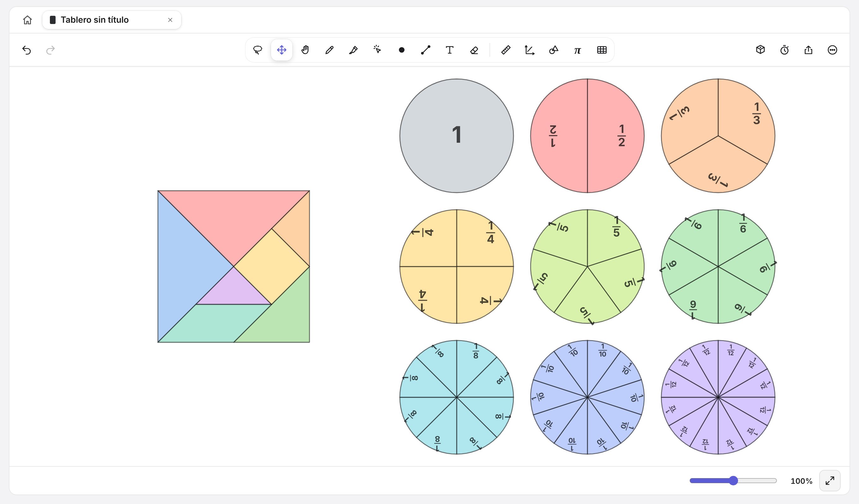Select the upright 1/2 half of red circle
The height and width of the screenshot is (504, 859).
pos(616,136)
